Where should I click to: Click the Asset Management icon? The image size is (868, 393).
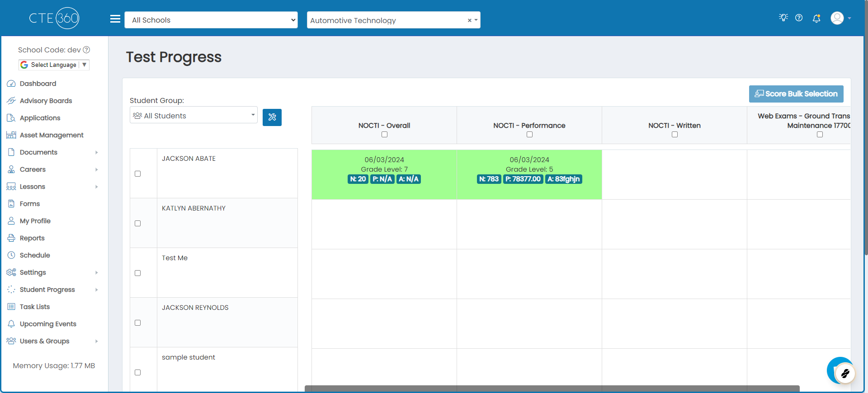11,135
